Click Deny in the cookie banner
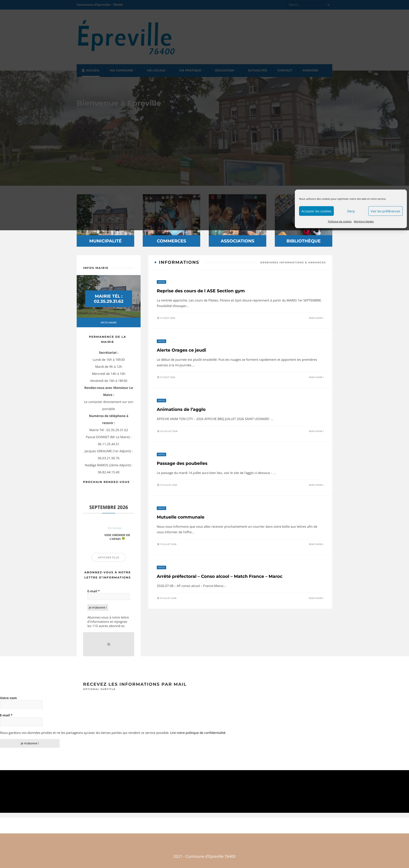 click(x=351, y=211)
